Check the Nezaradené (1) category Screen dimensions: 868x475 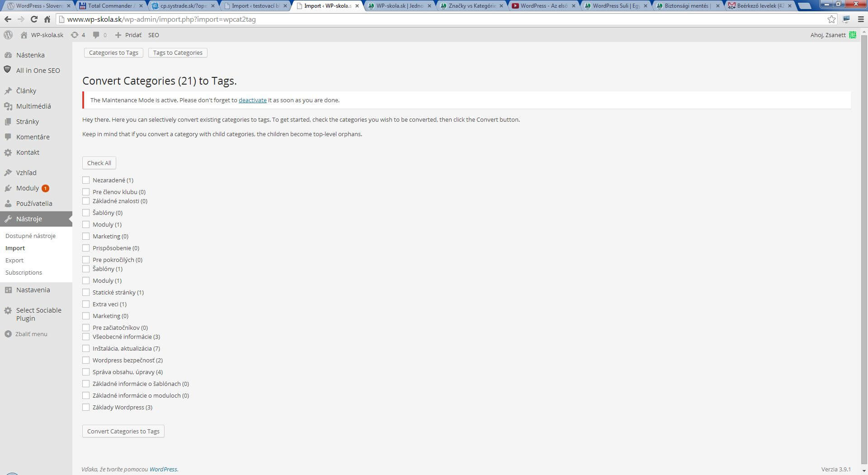86,180
